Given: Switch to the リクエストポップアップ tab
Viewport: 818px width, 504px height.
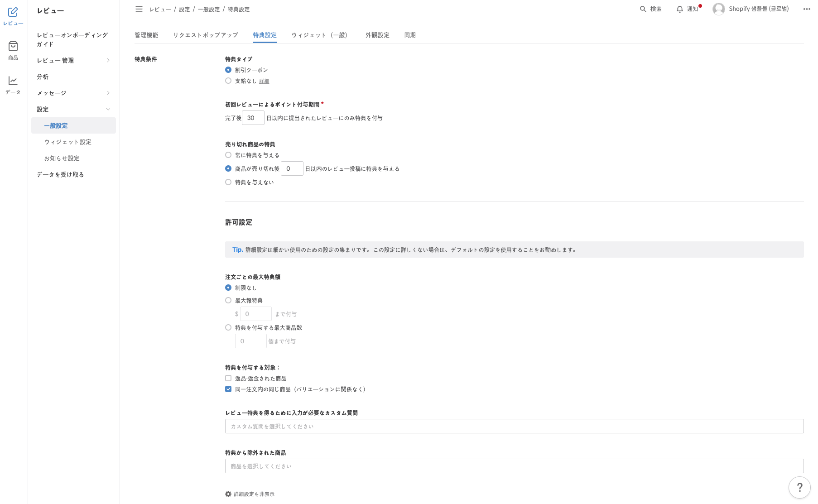Looking at the screenshot, I should pos(205,35).
